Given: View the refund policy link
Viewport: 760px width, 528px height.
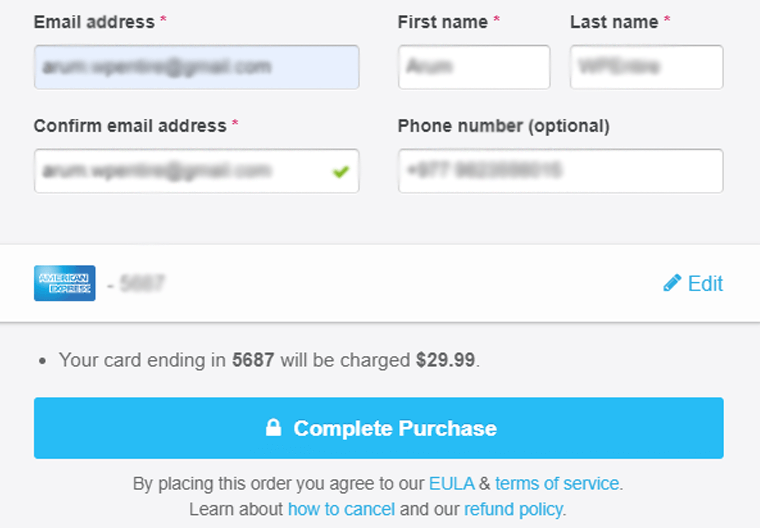Looking at the screenshot, I should point(514,509).
